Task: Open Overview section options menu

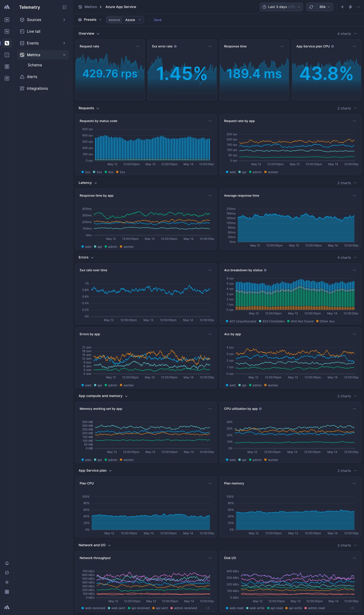Action: coord(355,34)
